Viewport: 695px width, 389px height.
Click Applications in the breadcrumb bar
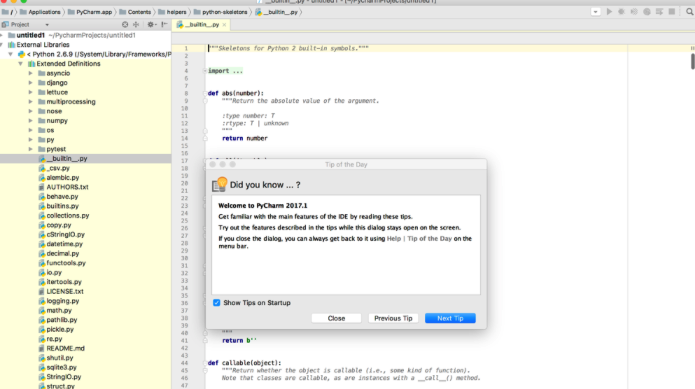[40, 12]
